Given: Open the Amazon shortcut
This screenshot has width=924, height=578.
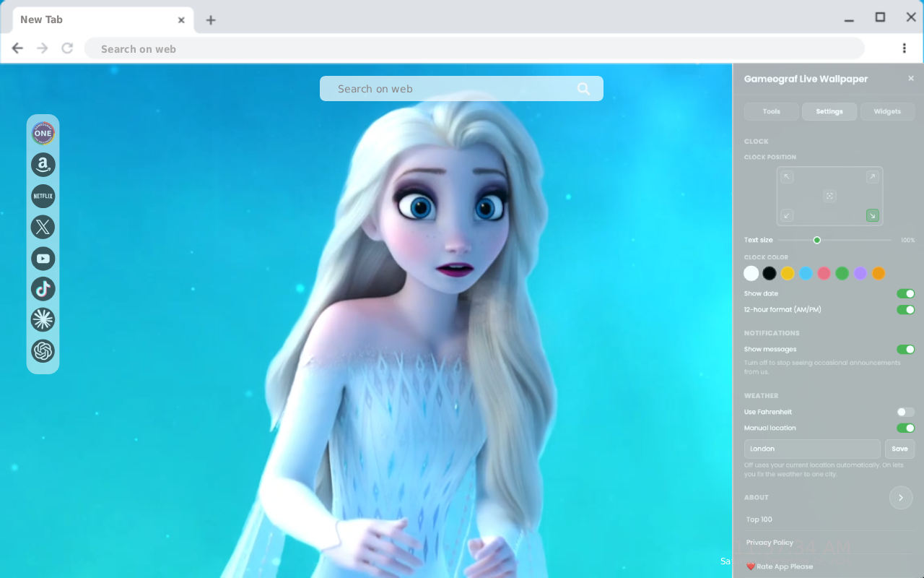Looking at the screenshot, I should coord(43,165).
